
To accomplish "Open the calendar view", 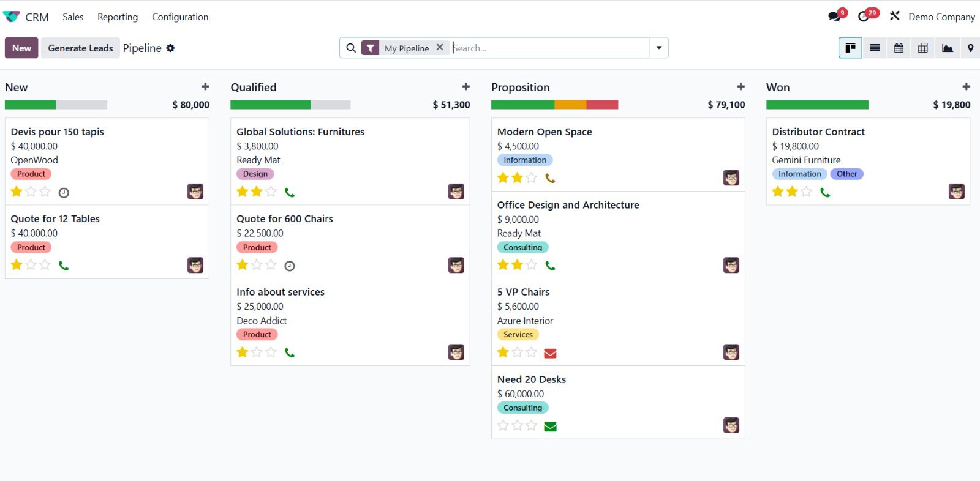I will pos(899,48).
